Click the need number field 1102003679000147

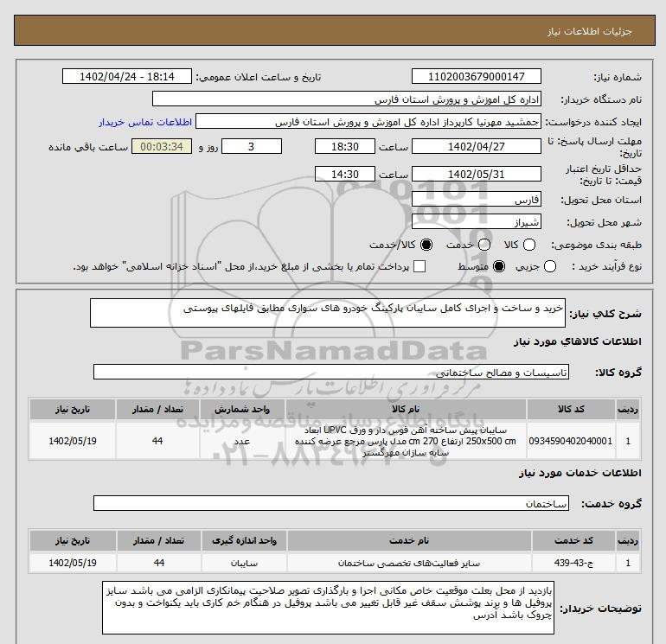476,76
